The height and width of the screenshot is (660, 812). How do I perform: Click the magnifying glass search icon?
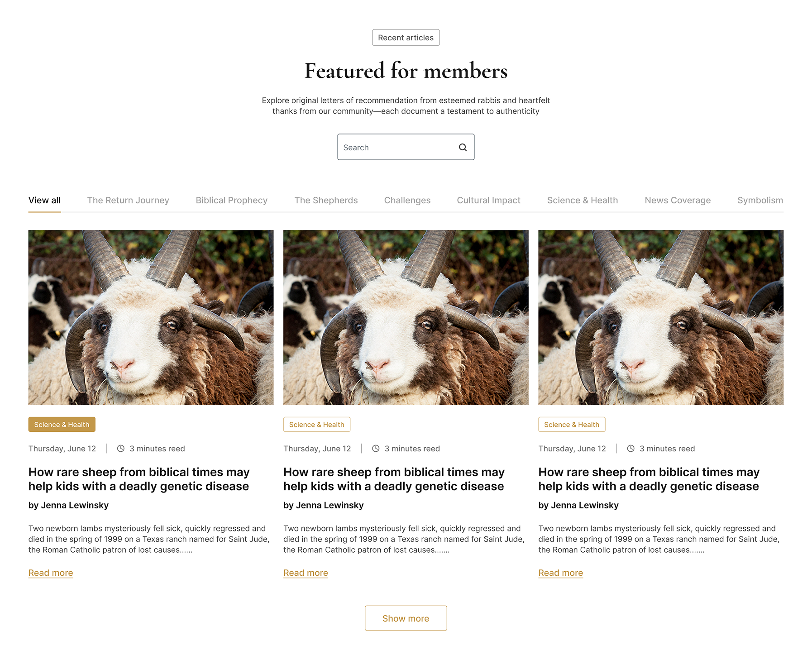pyautogui.click(x=463, y=147)
